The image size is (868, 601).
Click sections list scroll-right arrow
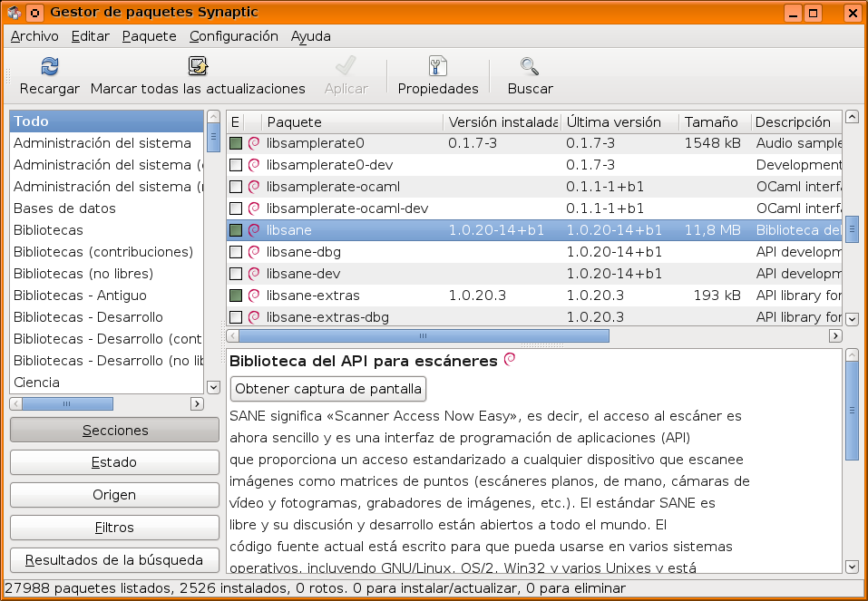(197, 404)
